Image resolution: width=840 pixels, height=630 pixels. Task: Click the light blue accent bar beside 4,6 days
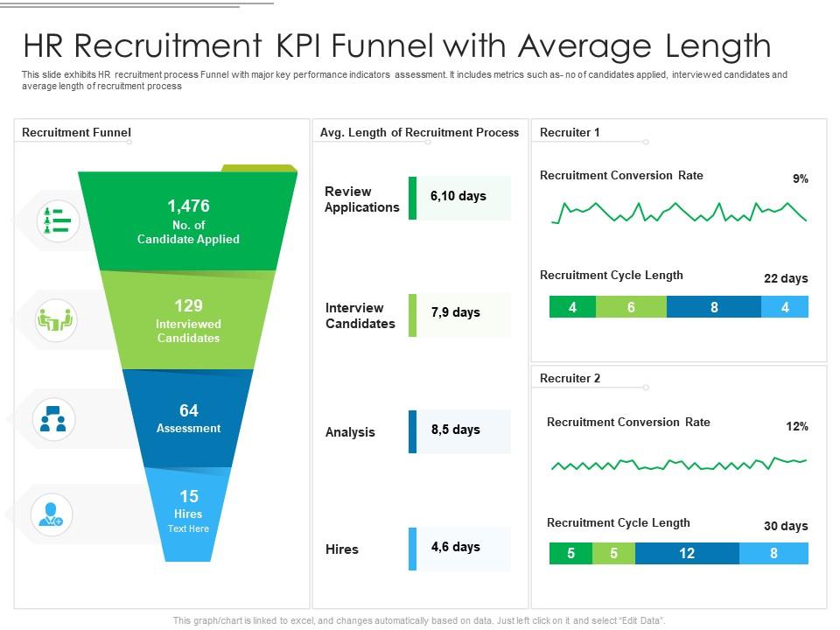412,549
